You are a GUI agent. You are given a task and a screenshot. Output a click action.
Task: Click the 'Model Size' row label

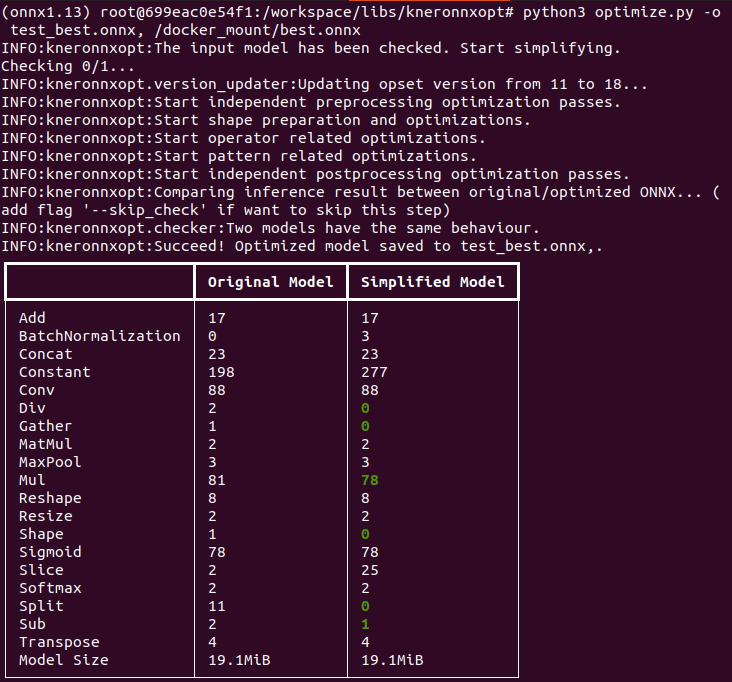point(63,660)
